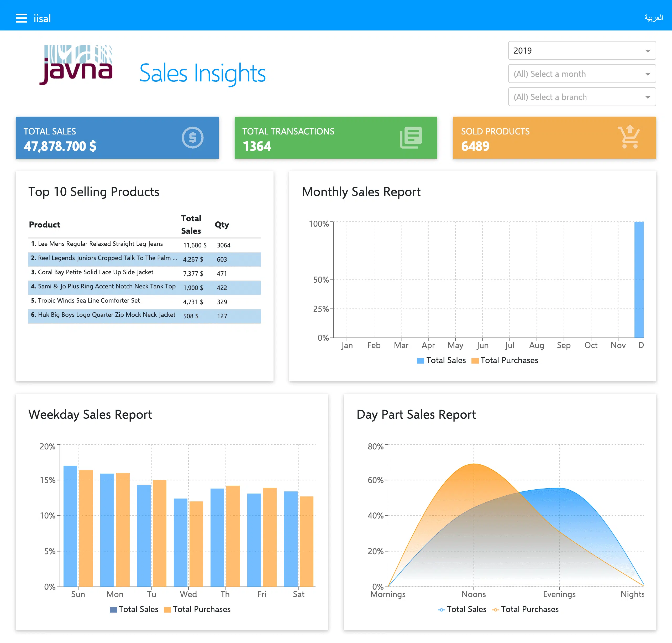
Task: Toggle Total Purchases legend in Day Part report
Action: point(525,609)
